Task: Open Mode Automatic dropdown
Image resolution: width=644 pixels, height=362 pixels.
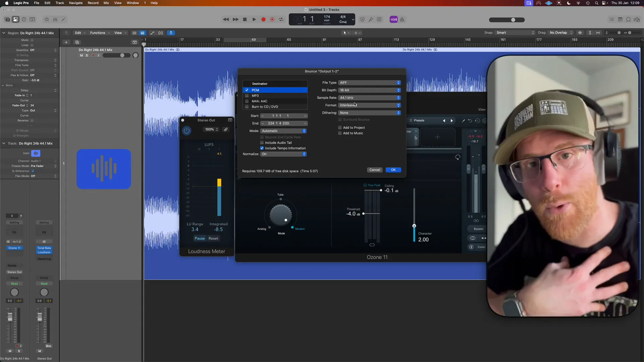Action: tap(283, 131)
